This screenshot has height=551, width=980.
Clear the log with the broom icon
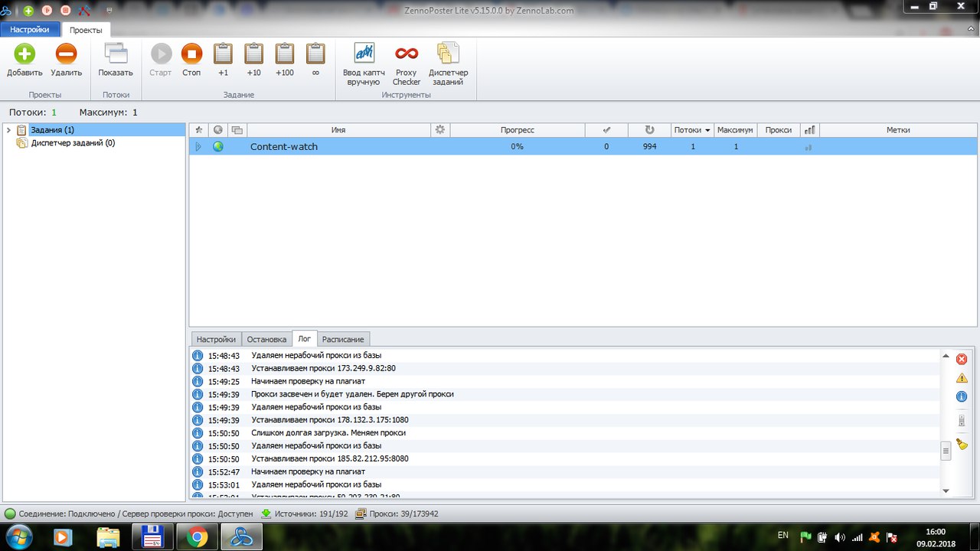[x=962, y=445]
